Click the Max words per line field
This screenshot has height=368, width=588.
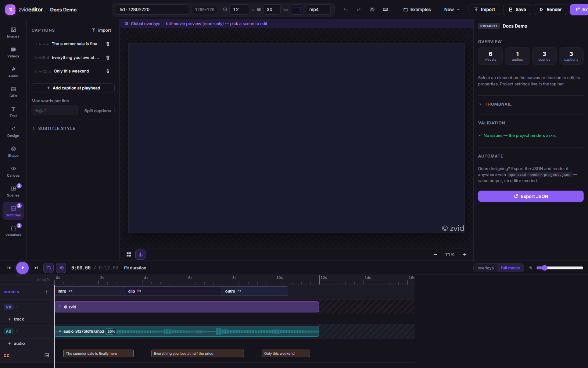point(55,110)
